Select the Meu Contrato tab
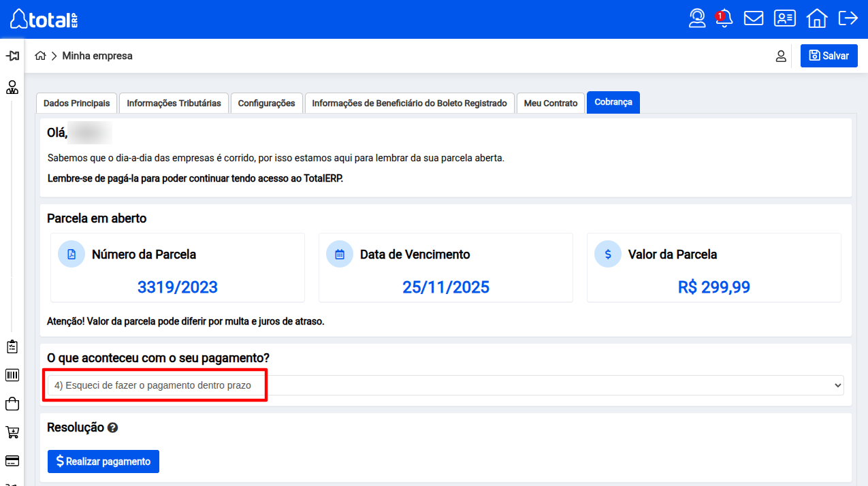This screenshot has width=868, height=486. click(x=551, y=103)
